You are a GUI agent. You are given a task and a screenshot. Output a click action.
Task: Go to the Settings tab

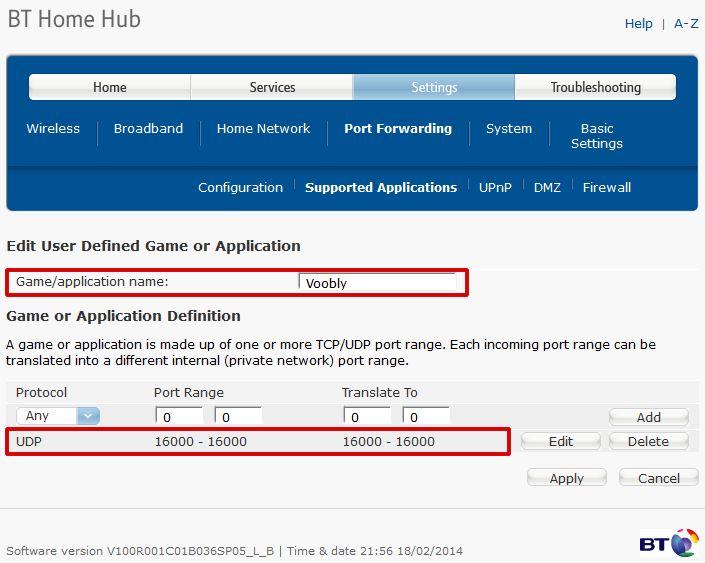(434, 88)
